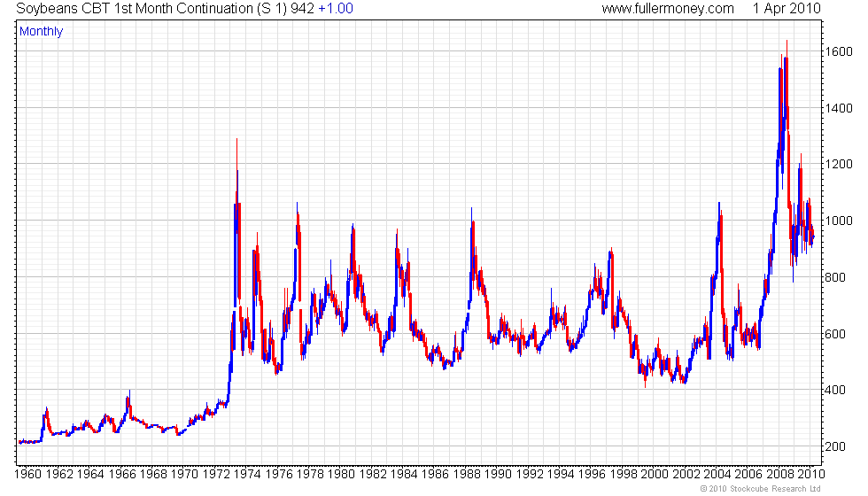Click the price change value '+1.00'
868x496 pixels.
pyautogui.click(x=336, y=9)
